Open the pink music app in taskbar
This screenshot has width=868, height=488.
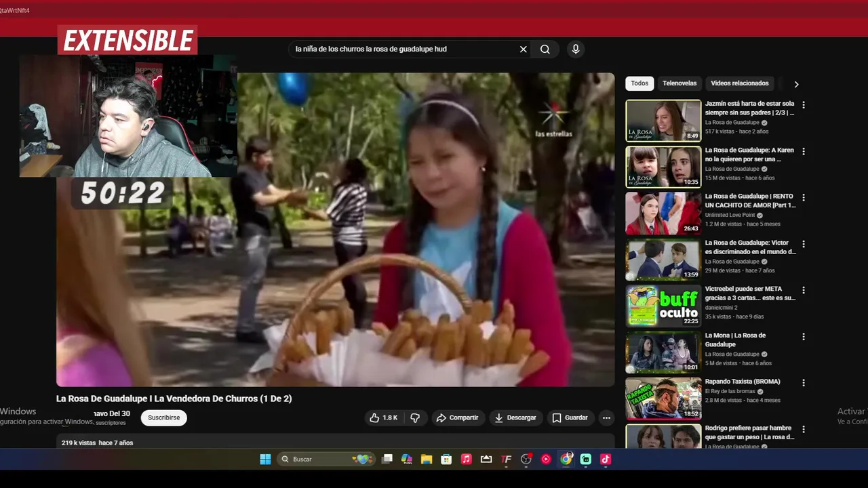pos(467,460)
